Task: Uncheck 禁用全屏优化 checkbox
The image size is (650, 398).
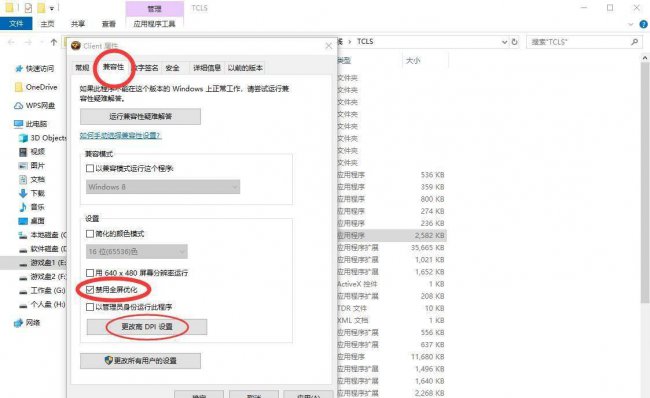Action: 90,290
